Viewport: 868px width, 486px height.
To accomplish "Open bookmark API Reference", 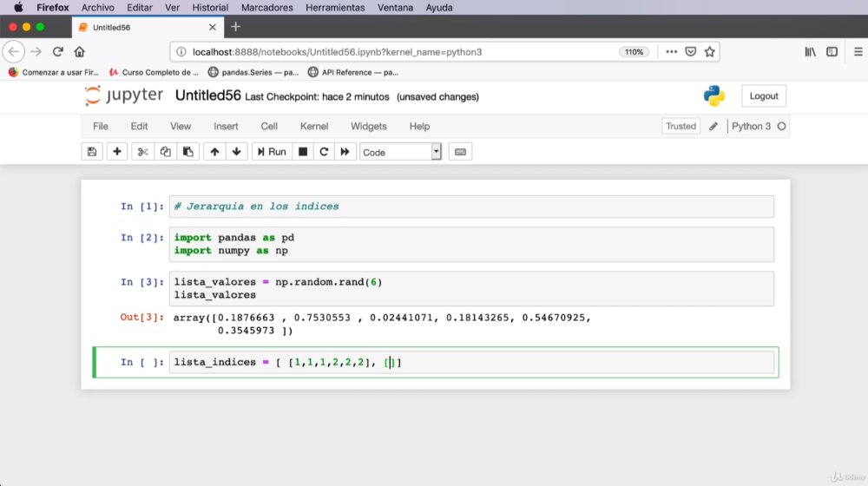I will (353, 72).
